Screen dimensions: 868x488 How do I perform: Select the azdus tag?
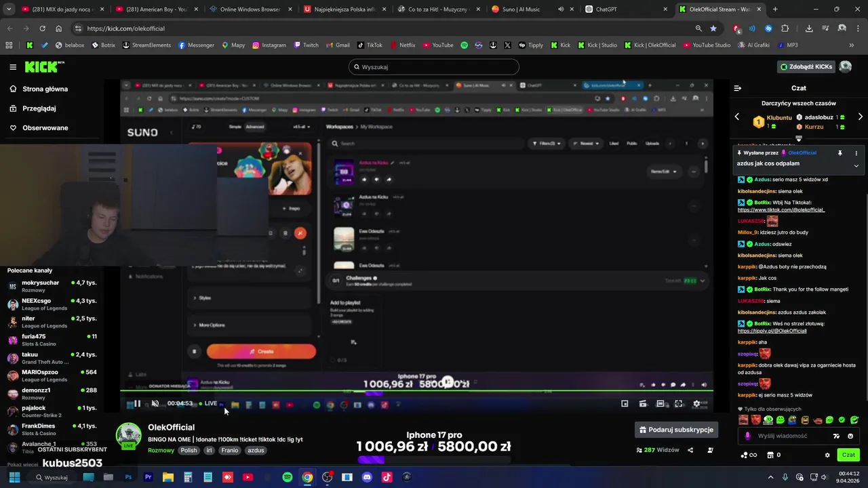pyautogui.click(x=256, y=450)
